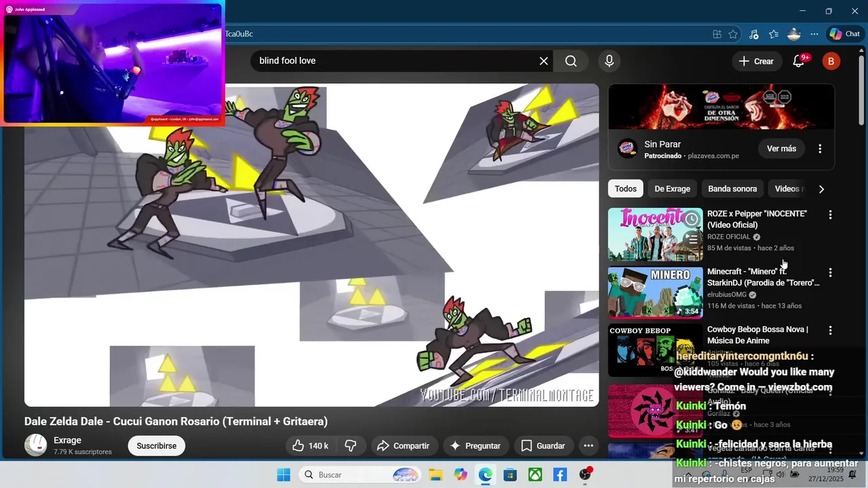Add page to favorites with star icon

(733, 34)
